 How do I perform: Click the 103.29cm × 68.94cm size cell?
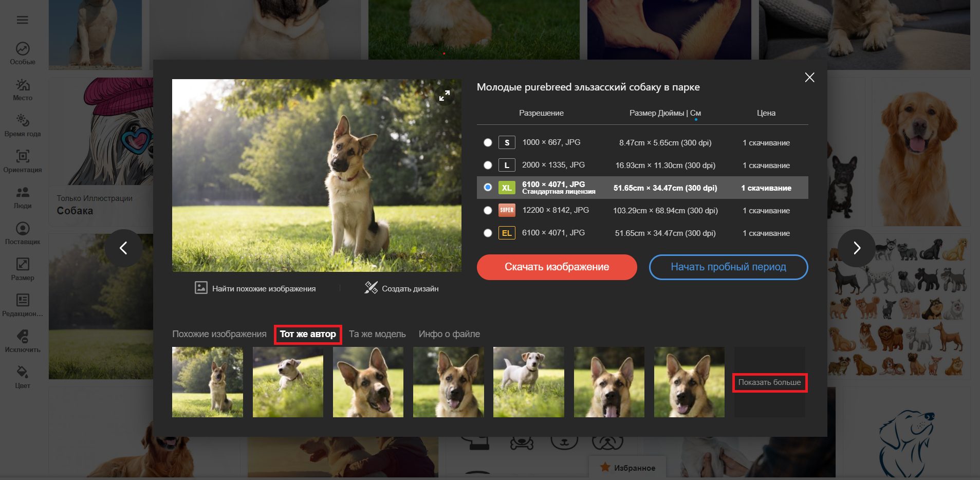665,211
